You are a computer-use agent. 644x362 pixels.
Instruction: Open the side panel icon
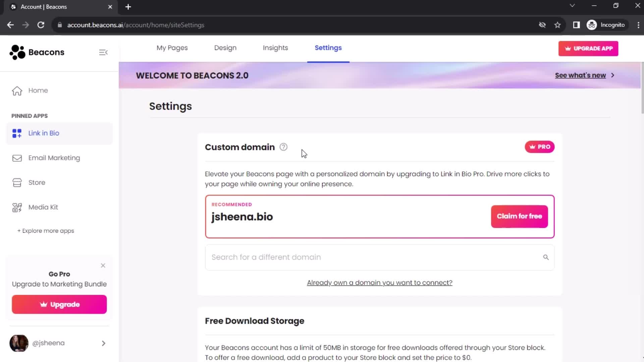(576, 25)
